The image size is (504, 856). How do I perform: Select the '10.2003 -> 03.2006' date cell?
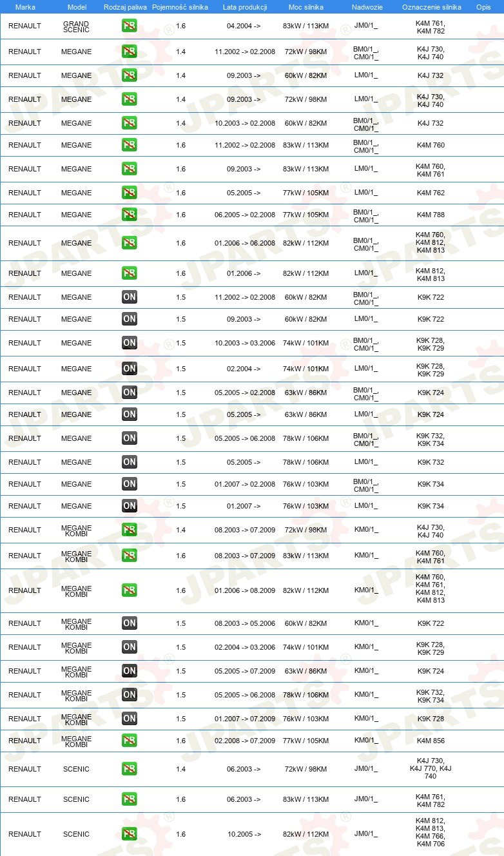[245, 343]
